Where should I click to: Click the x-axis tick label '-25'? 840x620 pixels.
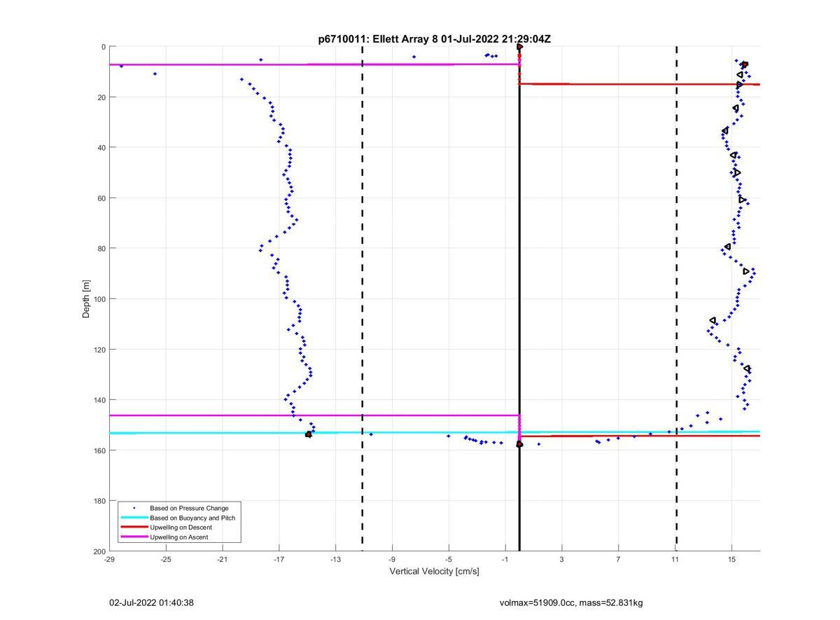(166, 559)
